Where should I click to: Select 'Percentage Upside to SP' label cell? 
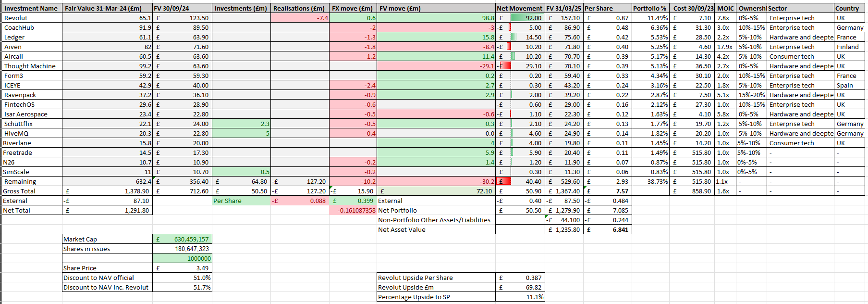(436, 297)
